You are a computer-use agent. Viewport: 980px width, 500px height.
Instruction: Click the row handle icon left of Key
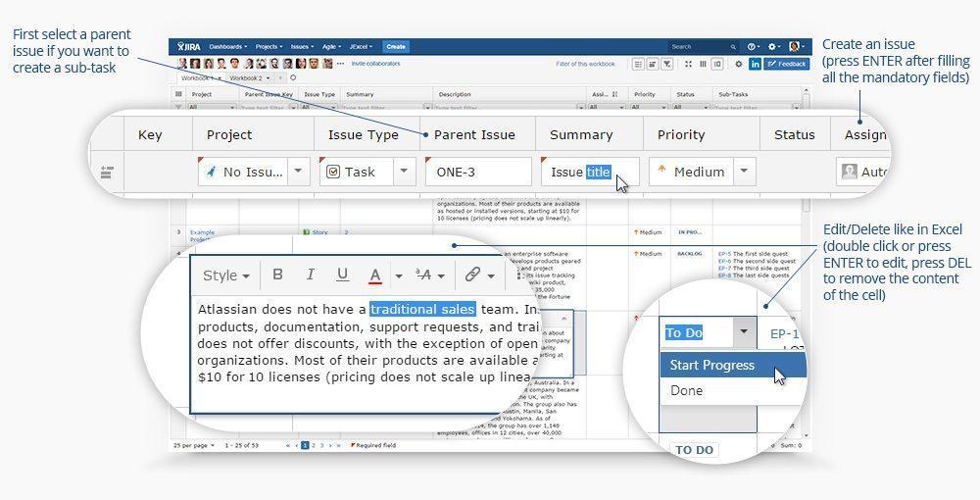pyautogui.click(x=107, y=172)
